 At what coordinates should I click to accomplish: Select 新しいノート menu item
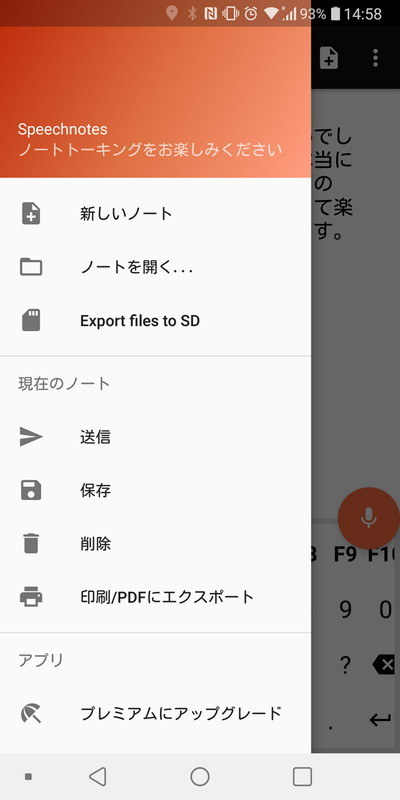(x=156, y=213)
